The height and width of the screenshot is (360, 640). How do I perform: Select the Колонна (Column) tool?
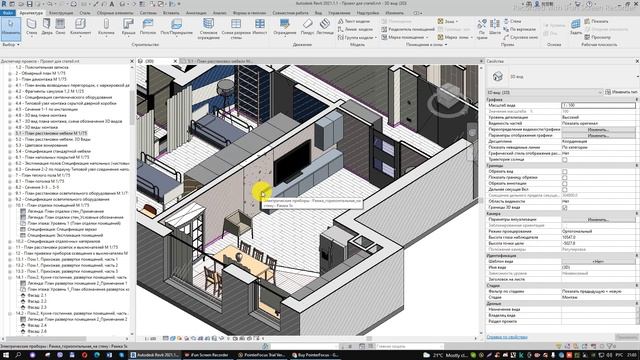[x=106, y=27]
